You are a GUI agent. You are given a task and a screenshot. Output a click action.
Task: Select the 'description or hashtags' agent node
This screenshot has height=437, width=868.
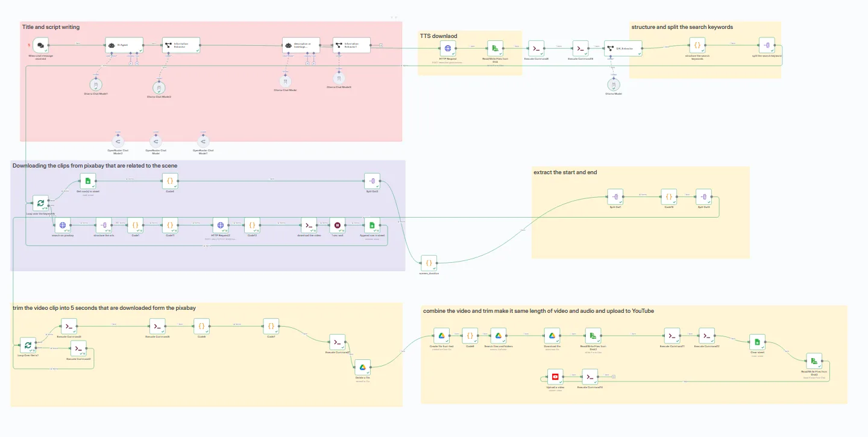pos(301,45)
